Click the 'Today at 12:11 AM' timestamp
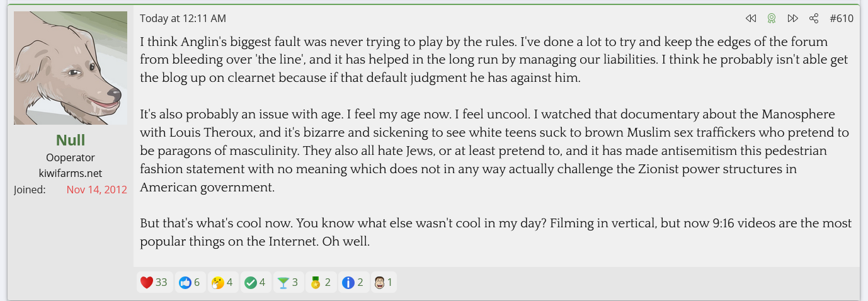The image size is (868, 301). [x=183, y=19]
